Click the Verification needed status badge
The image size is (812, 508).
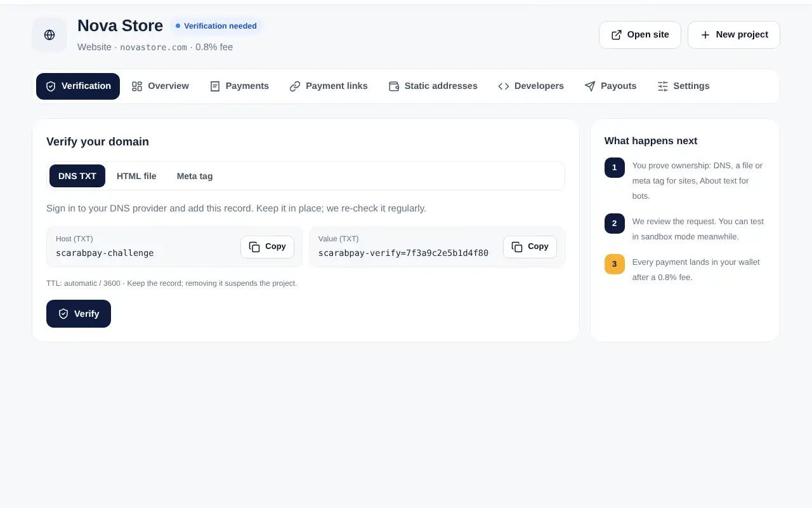(x=216, y=26)
